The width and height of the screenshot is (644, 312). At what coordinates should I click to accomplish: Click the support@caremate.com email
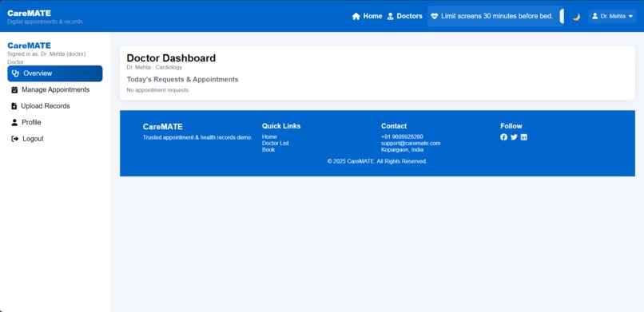tap(411, 143)
